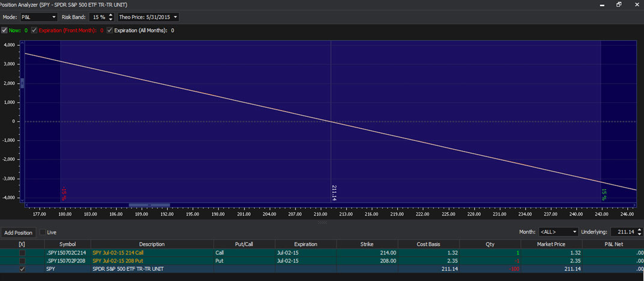The image size is (644, 281).
Task: Enable the Live checkbox
Action: pos(43,232)
